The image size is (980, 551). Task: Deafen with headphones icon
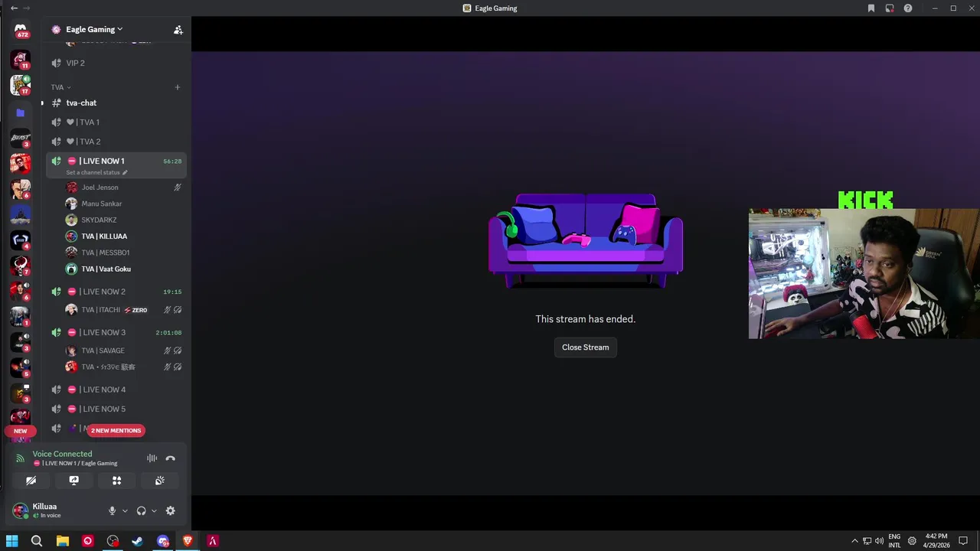point(141,510)
